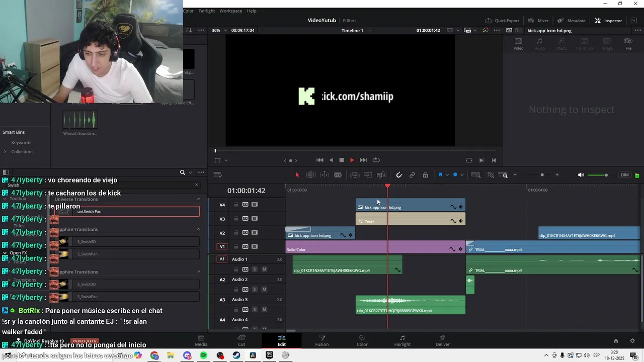
Task: Open Project Settings gear icon
Action: coord(632,341)
